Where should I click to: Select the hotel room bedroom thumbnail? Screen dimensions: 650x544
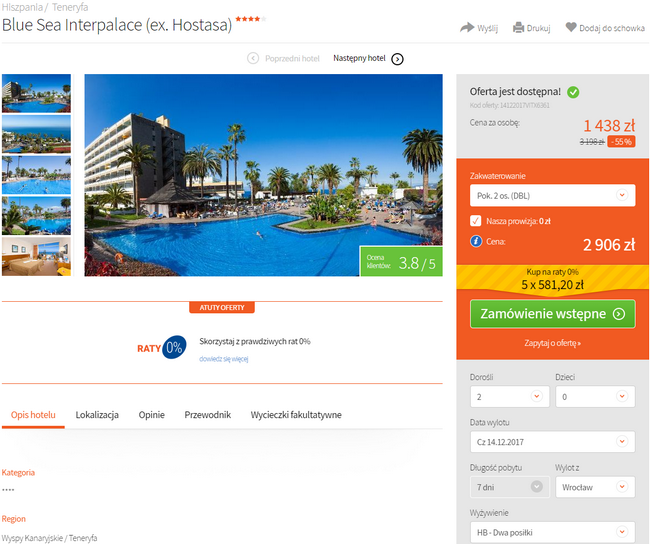[36, 256]
